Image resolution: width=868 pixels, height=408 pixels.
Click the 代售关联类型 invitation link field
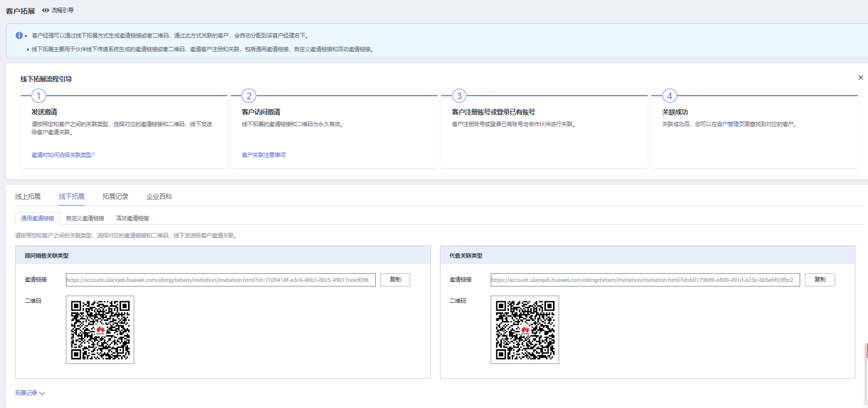(x=645, y=280)
